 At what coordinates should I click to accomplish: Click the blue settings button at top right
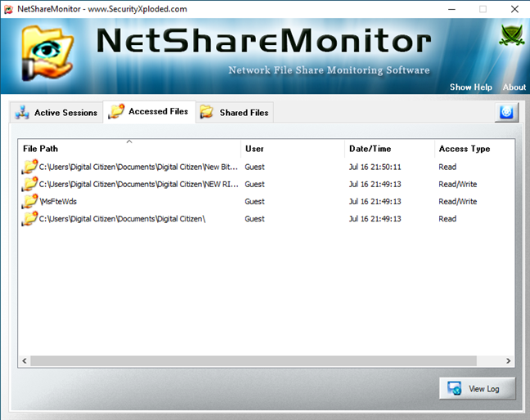tap(506, 112)
